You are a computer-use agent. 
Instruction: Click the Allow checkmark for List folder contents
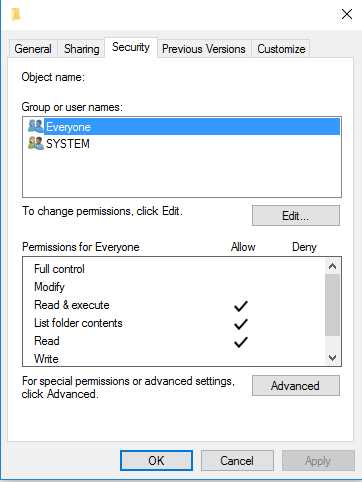click(241, 324)
